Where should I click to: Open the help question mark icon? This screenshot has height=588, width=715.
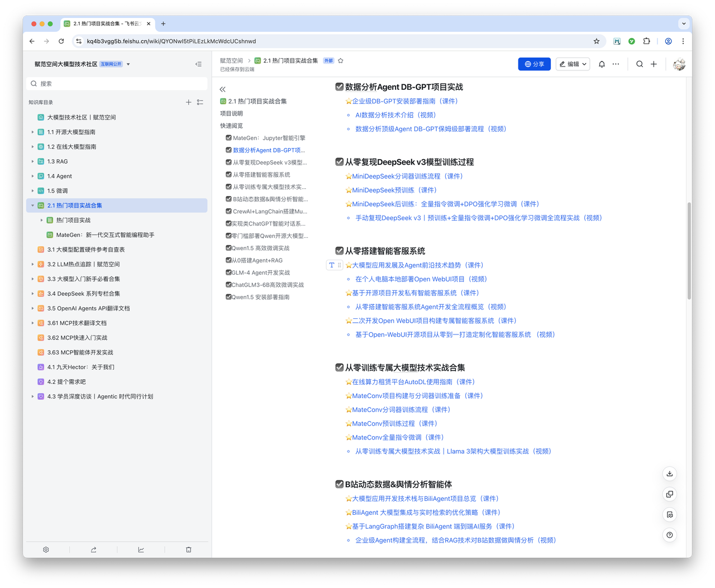(x=670, y=535)
